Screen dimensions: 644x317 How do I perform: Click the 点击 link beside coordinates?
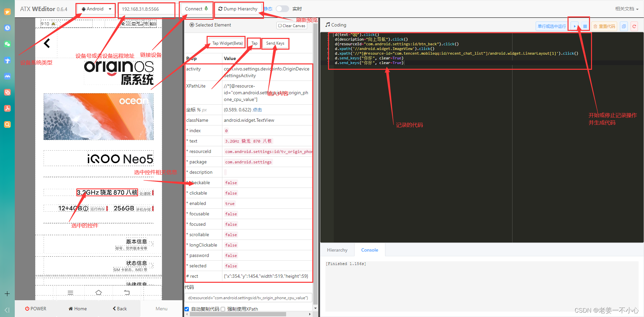click(257, 110)
